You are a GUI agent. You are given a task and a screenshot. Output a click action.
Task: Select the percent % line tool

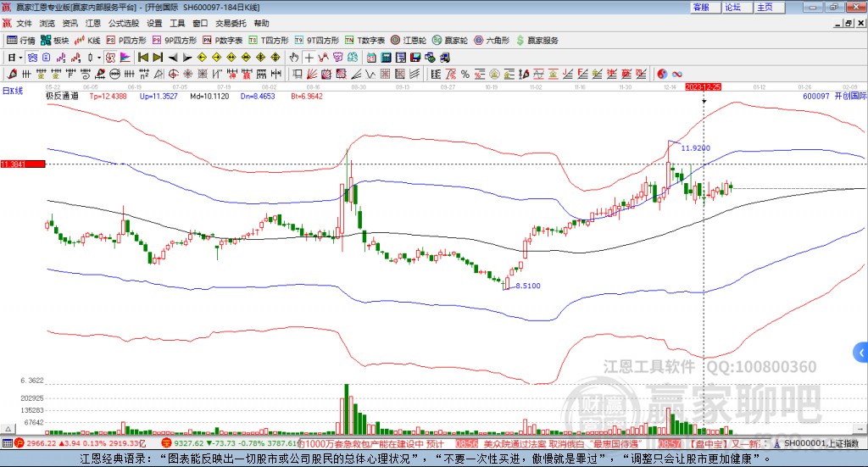click(465, 74)
